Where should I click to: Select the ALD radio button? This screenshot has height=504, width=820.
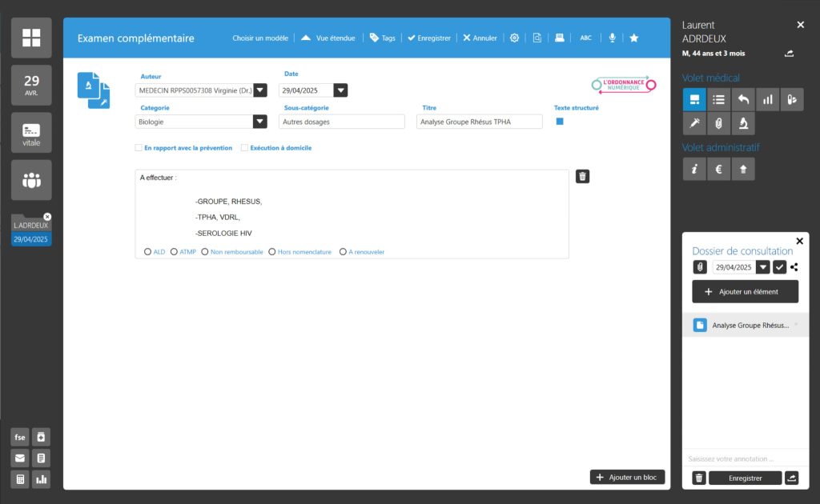(x=147, y=252)
